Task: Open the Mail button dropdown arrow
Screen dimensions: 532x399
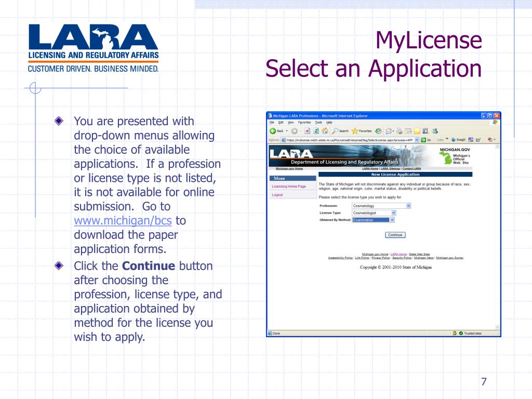Action: click(393, 131)
